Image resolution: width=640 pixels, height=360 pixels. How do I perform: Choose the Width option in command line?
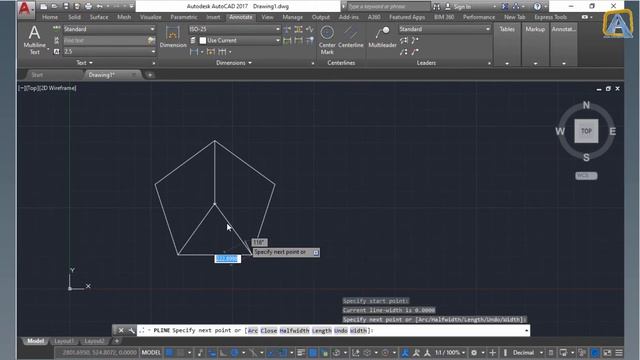(x=358, y=331)
